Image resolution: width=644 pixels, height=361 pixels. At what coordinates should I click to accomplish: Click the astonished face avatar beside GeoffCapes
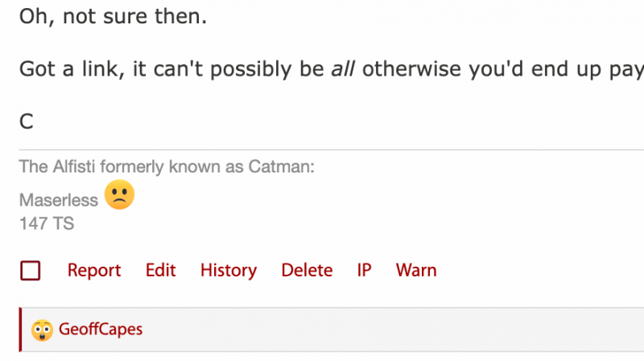(43, 330)
